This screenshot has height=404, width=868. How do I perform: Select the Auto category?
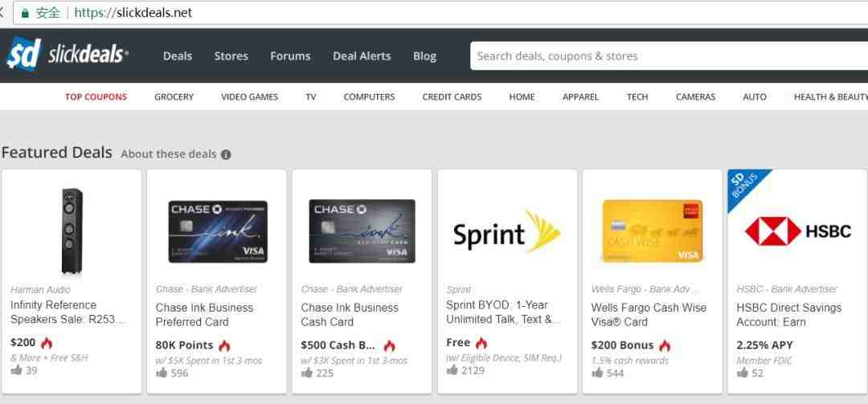(755, 97)
